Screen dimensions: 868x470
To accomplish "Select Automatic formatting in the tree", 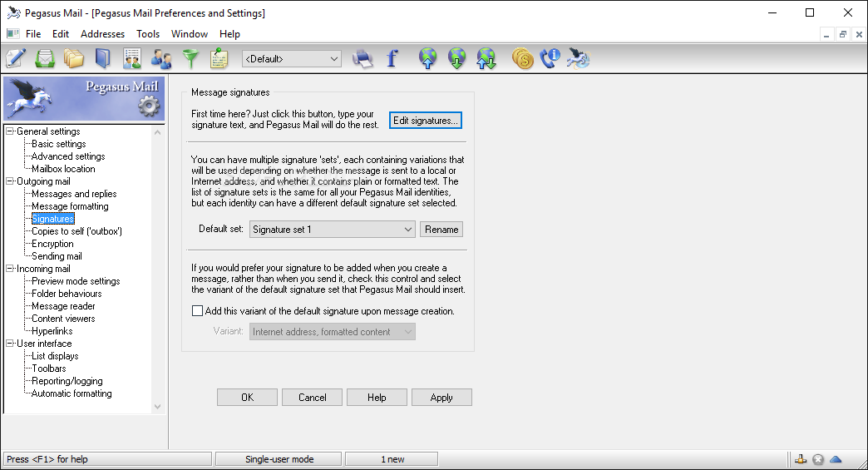I will [x=72, y=393].
